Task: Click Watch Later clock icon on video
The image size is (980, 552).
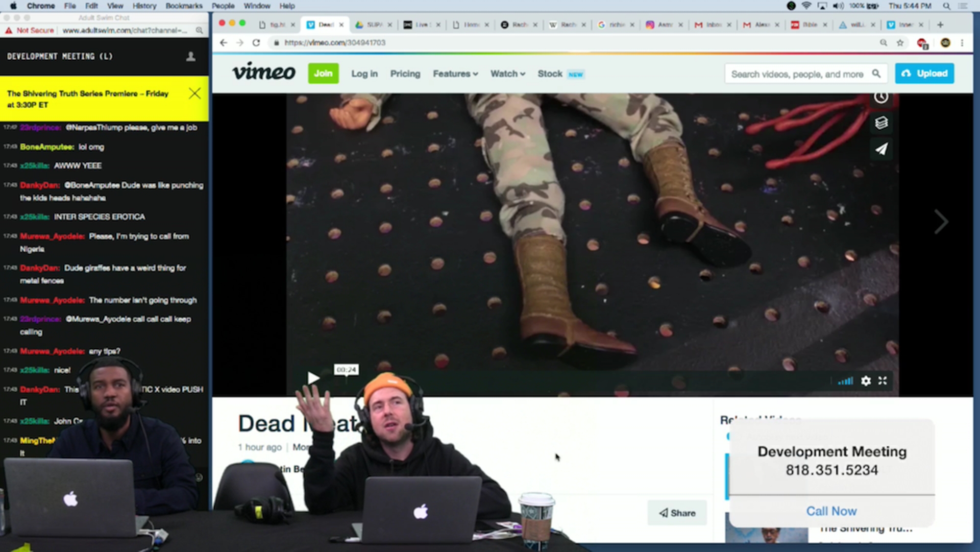Action: point(881,97)
